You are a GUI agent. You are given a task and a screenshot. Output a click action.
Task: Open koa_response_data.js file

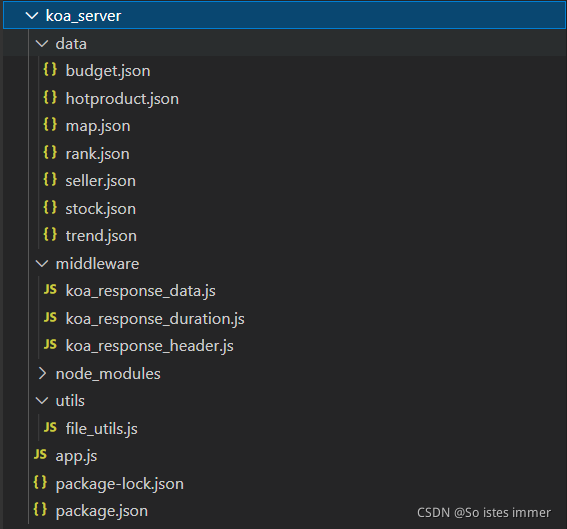pos(141,291)
